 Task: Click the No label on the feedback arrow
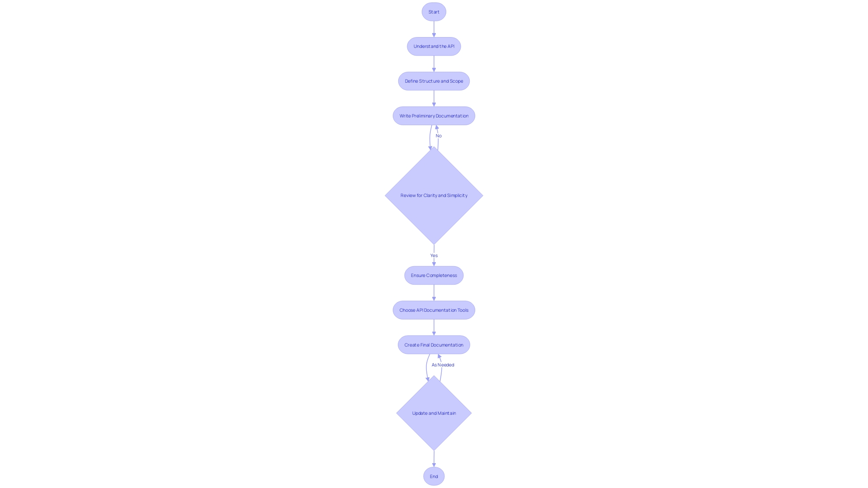439,135
